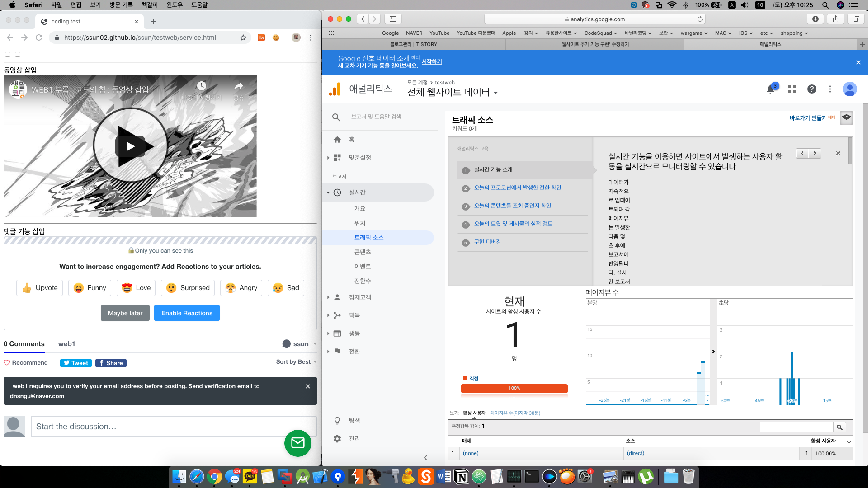Click the Start the discussion field

click(x=174, y=427)
